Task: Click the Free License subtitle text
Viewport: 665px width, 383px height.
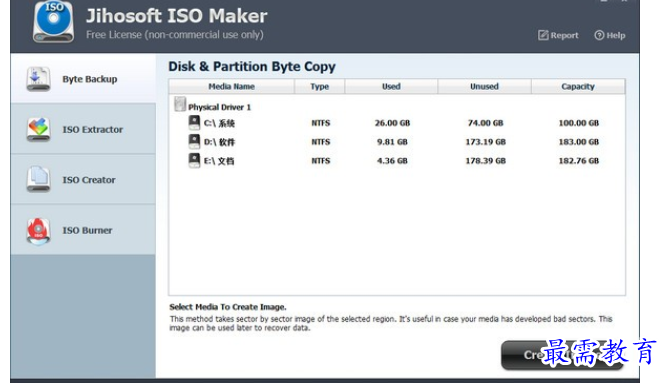Action: click(175, 35)
